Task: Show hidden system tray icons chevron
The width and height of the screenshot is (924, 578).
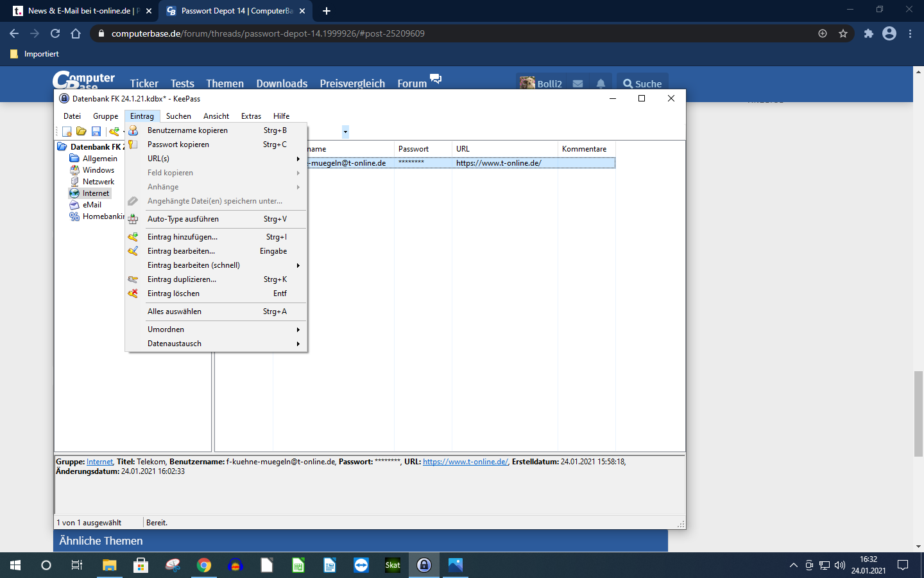Action: tap(794, 565)
